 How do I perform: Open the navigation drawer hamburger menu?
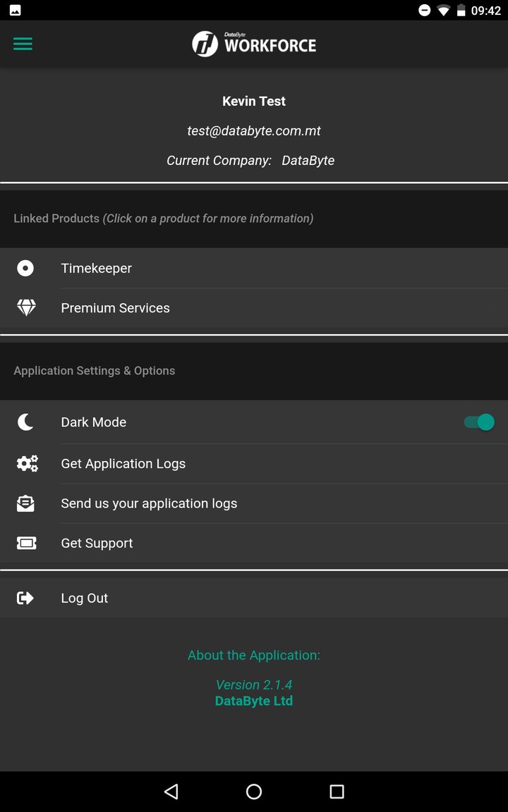(x=23, y=44)
